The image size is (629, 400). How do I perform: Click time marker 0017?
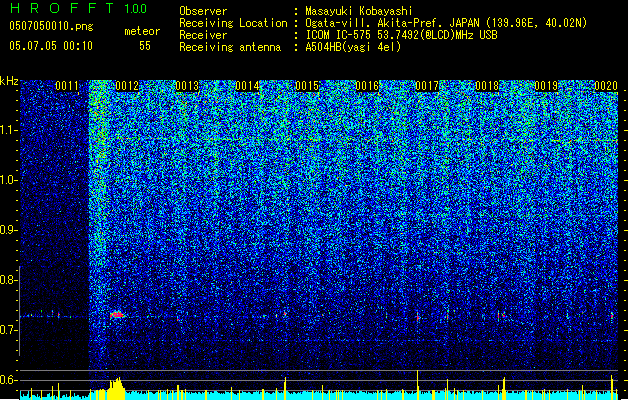click(427, 86)
